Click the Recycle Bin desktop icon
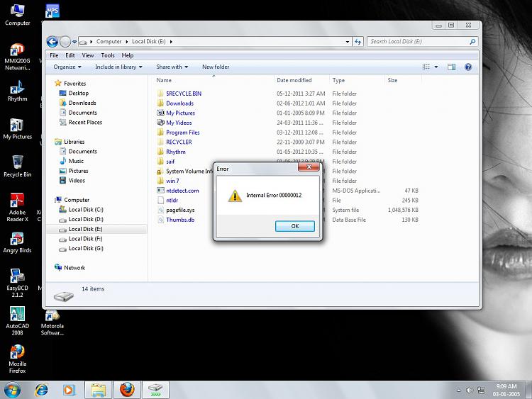The image size is (532, 399). 17,167
